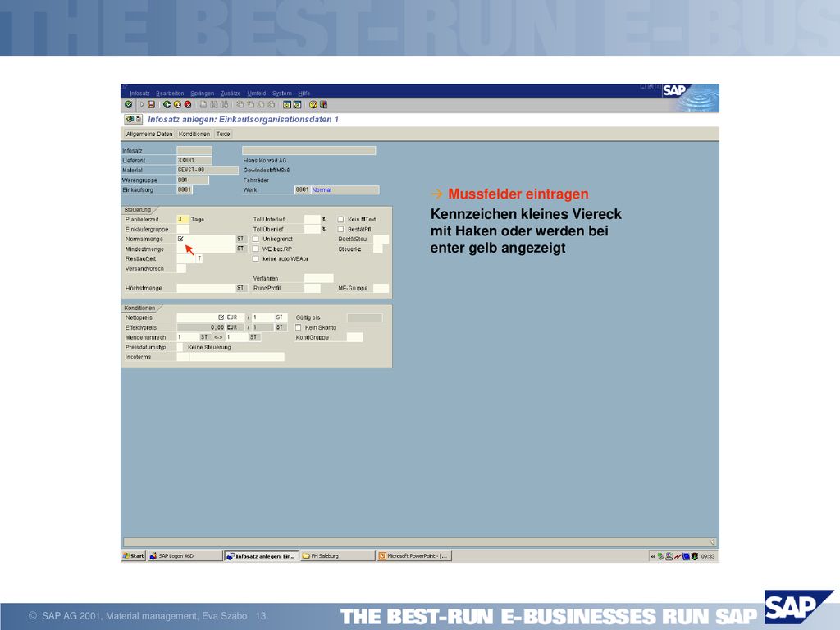
Task: Click the Verfahren input field
Action: [319, 279]
